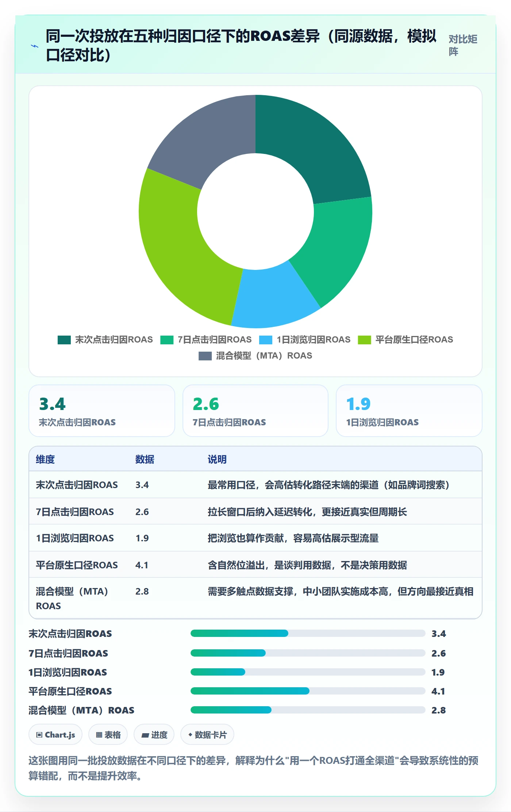The width and height of the screenshot is (511, 812).
Task: Click the lightning icon beside the title
Action: coord(35,46)
